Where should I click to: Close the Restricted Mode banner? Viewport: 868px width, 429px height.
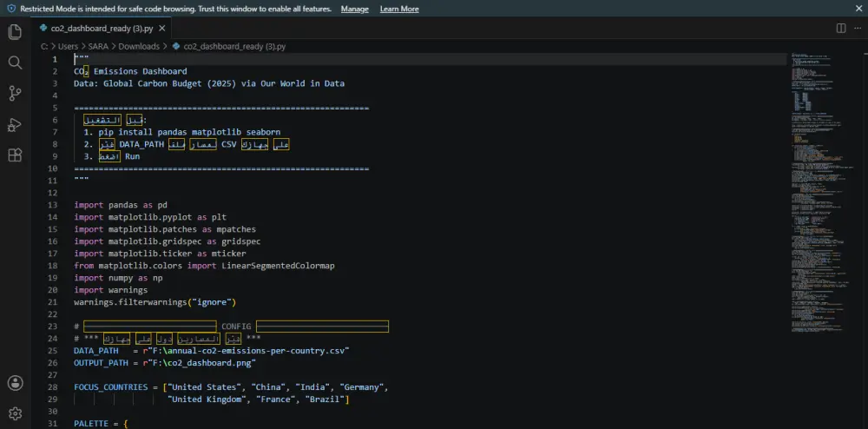pyautogui.click(x=858, y=9)
